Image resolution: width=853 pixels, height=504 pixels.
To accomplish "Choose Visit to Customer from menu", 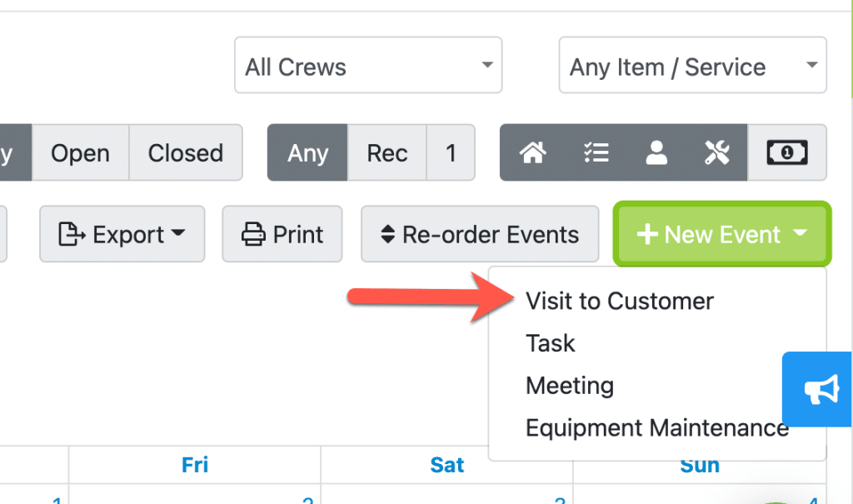I will 619,301.
